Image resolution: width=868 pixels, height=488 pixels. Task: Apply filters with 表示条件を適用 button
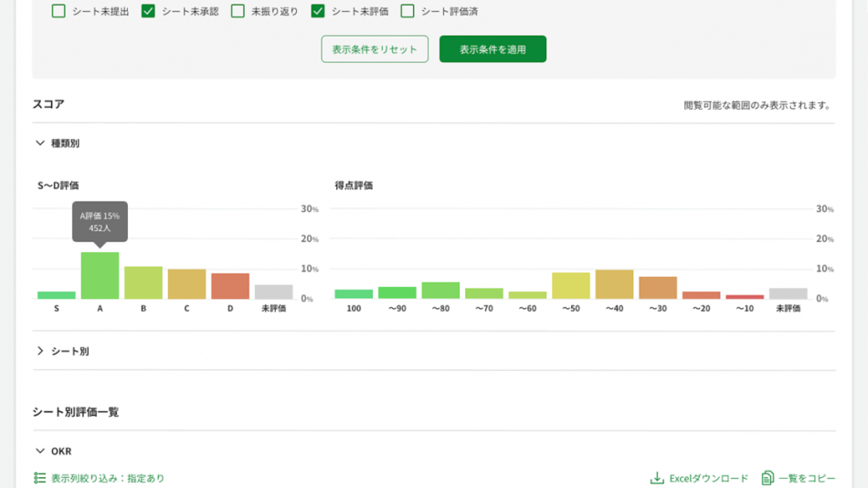pos(492,49)
